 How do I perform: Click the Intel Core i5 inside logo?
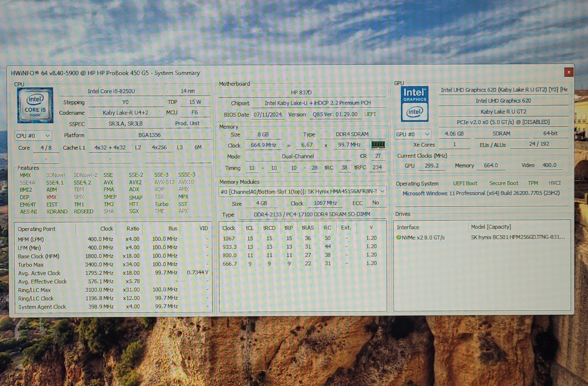click(35, 105)
